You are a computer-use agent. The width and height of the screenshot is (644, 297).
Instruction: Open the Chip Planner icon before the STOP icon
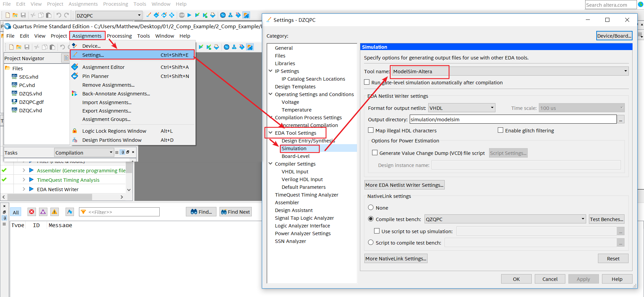172,15
